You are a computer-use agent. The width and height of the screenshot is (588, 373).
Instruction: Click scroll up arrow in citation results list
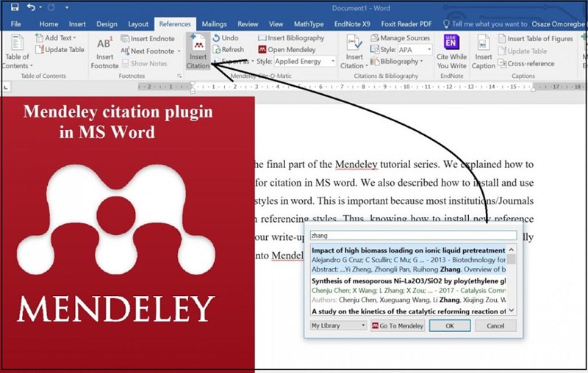(512, 250)
